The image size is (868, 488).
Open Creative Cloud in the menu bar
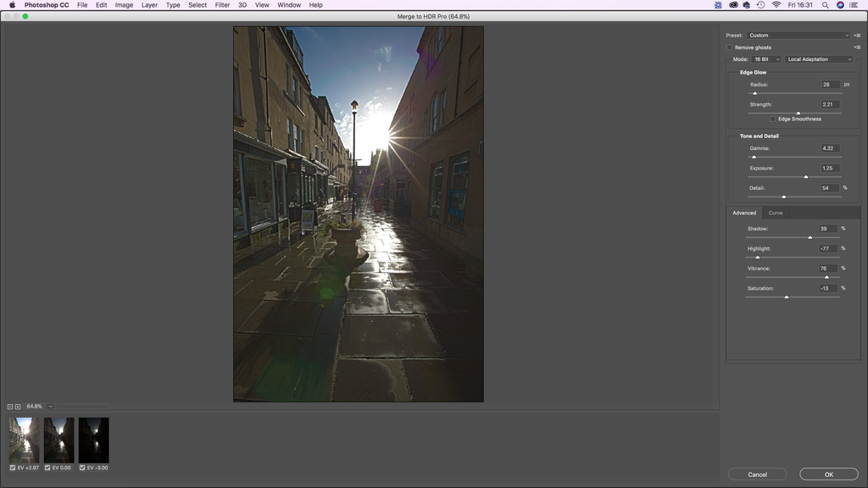(733, 5)
